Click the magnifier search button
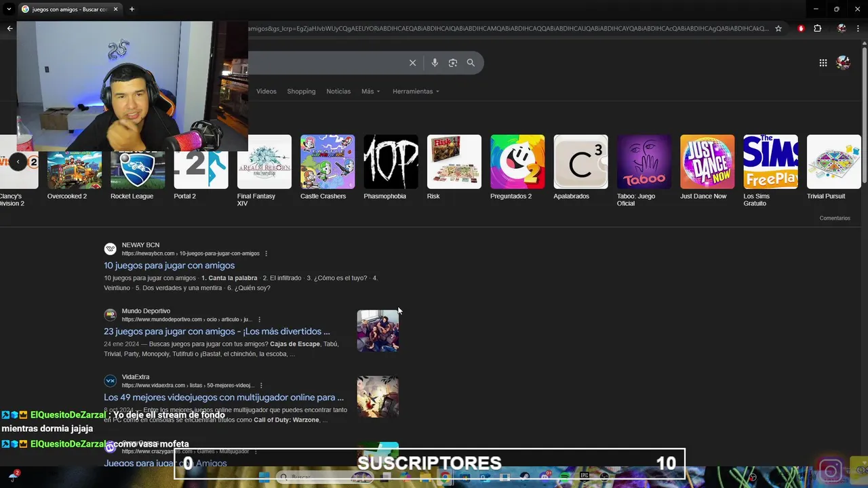The image size is (868, 488). [x=471, y=62]
